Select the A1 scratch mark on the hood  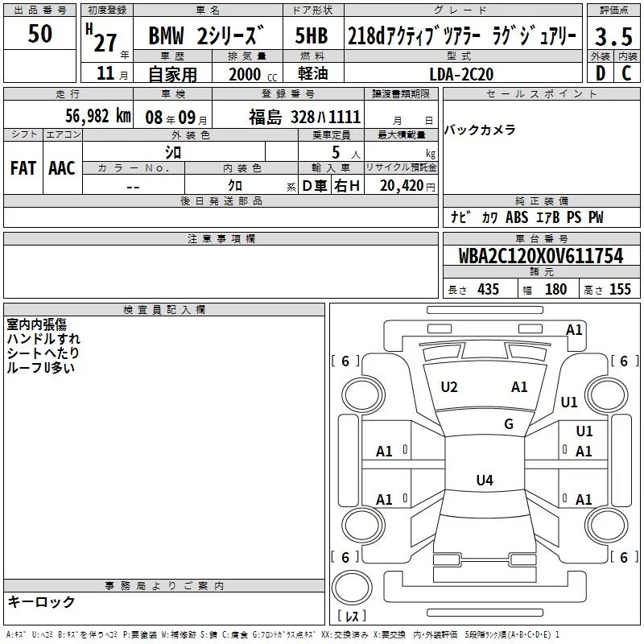click(519, 387)
